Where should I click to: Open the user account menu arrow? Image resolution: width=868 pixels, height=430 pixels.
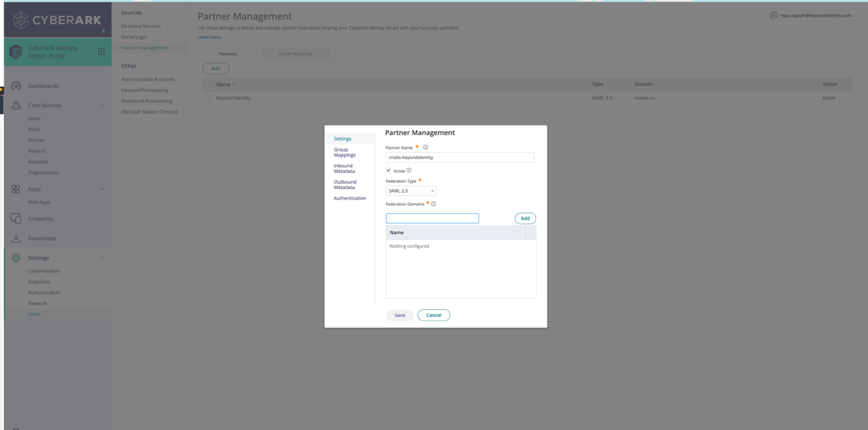856,16
